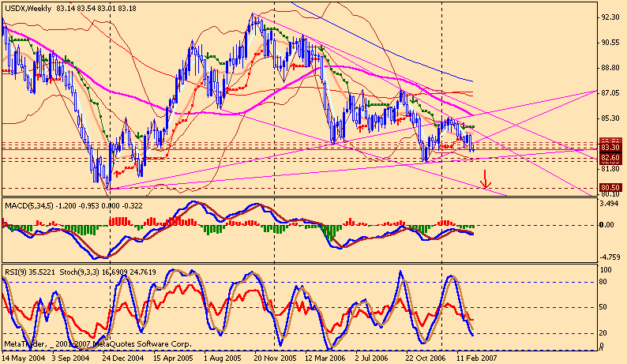Click the 20 oscillator level label

tap(603, 333)
